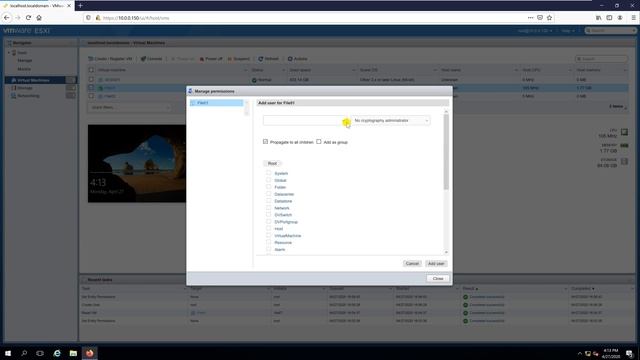This screenshot has height=360, width=640.
Task: Select Networking in the Navigator tree
Action: coord(28,96)
